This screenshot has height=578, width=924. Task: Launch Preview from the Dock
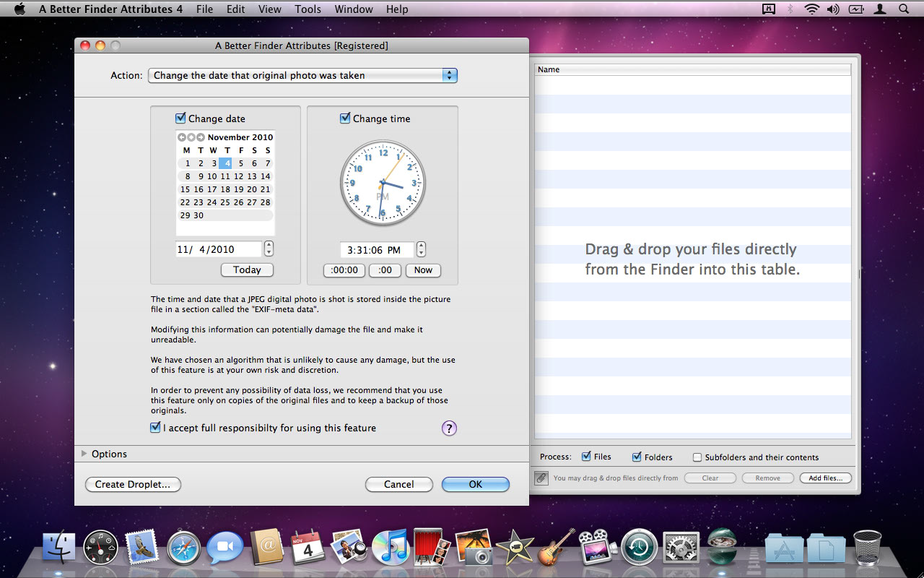[x=349, y=548]
